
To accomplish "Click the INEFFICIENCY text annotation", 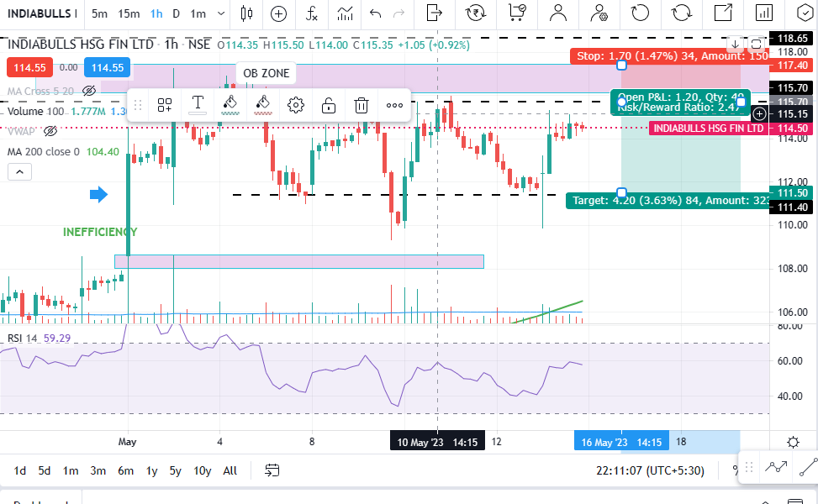I will 100,232.
